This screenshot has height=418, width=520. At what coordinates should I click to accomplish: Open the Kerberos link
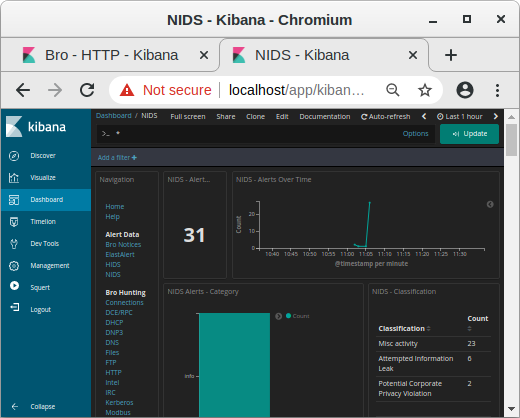pyautogui.click(x=119, y=403)
